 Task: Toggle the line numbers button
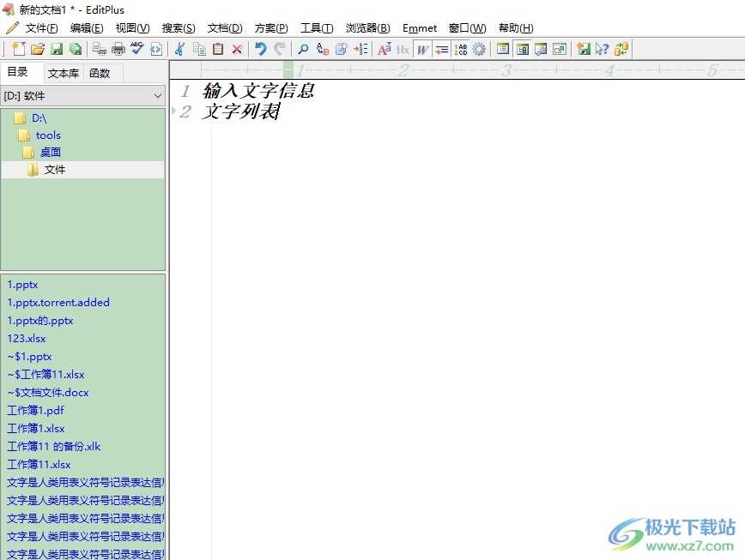tap(461, 50)
